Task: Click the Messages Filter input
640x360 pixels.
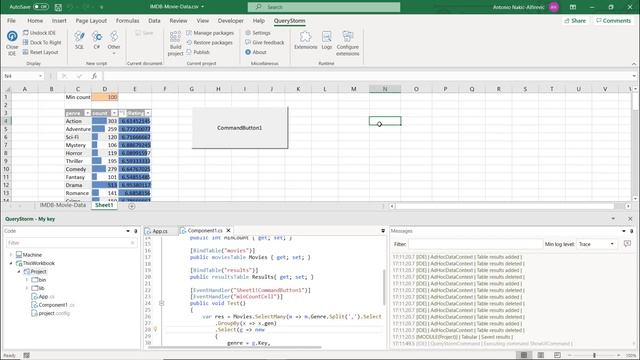Action: [x=475, y=244]
